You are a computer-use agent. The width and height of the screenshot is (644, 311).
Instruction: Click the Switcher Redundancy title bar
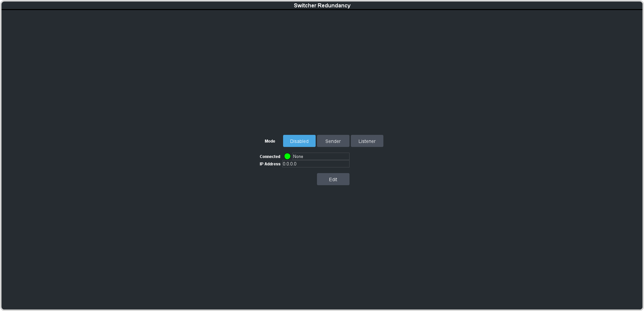[322, 5]
